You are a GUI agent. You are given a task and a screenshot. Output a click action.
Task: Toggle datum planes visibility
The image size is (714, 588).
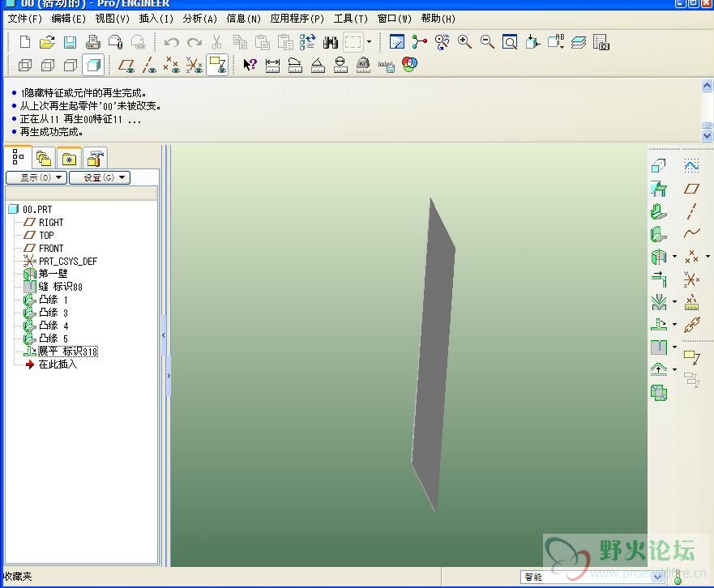tap(126, 65)
